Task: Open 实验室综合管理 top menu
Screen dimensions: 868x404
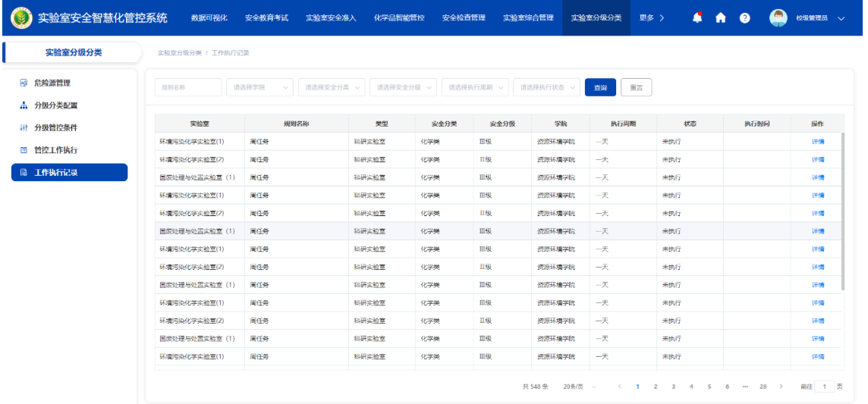Action: pyautogui.click(x=528, y=17)
